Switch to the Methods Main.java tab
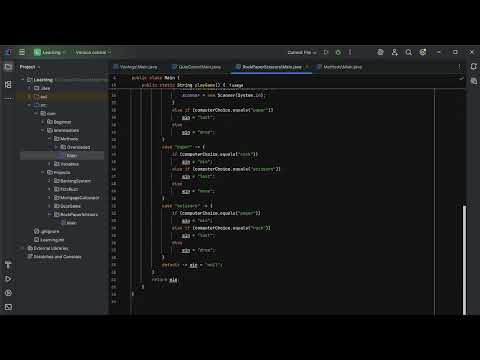Viewport: 480px width, 360px height. (339, 67)
